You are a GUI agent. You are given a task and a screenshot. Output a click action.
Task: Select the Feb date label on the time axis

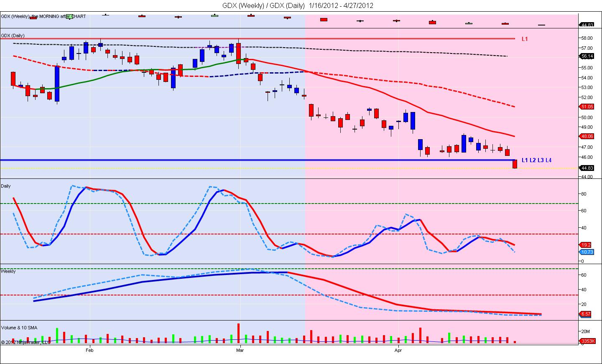[89, 350]
